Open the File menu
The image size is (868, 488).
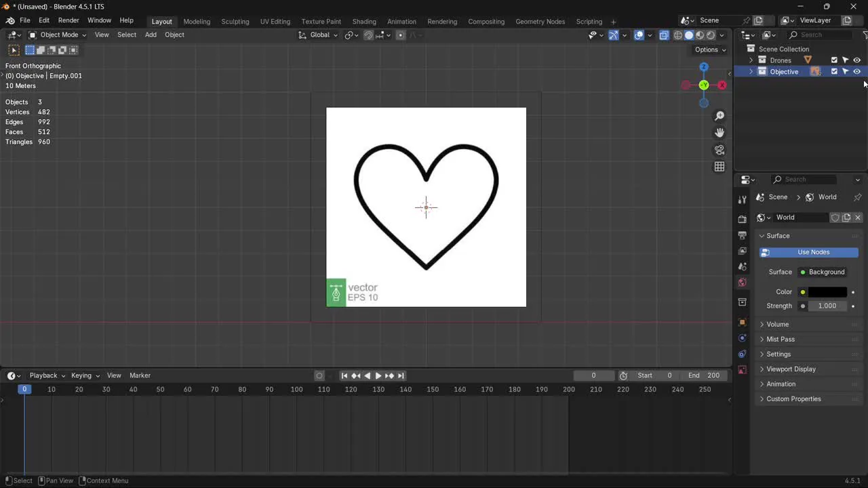25,20
